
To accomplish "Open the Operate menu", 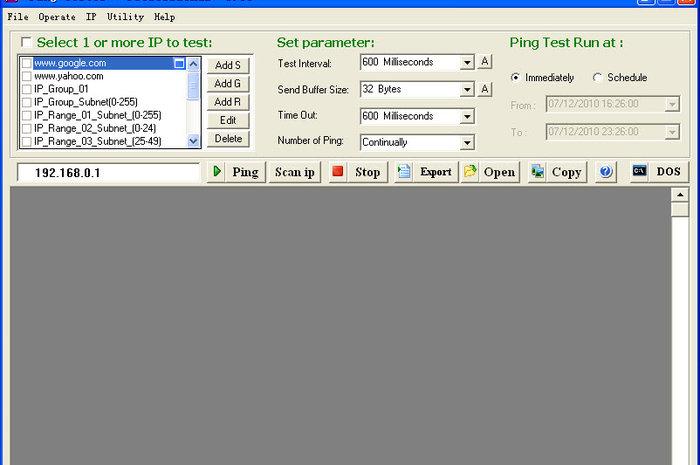I will click(57, 17).
